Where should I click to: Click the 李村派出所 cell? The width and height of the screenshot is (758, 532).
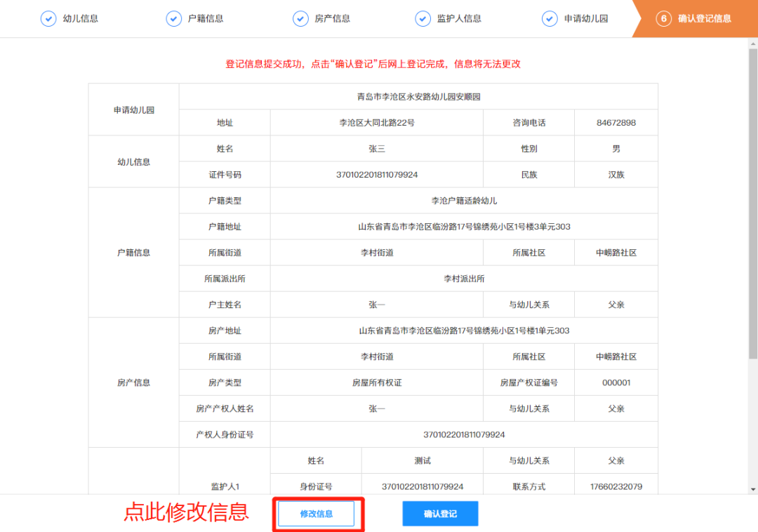click(x=463, y=279)
